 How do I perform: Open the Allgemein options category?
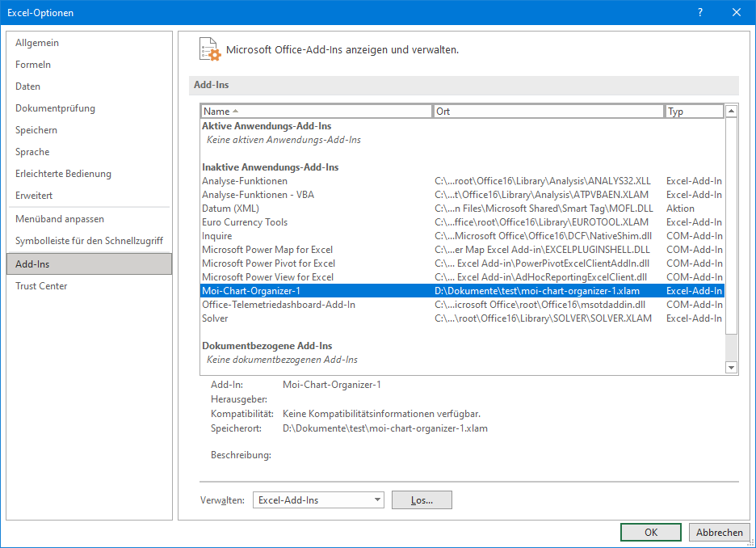[x=89, y=43]
